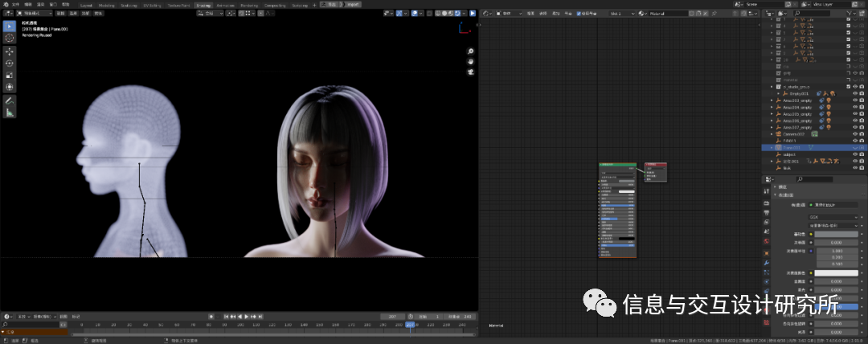This screenshot has width=868, height=344.
Task: Select the Annotate tool
Action: point(10,101)
